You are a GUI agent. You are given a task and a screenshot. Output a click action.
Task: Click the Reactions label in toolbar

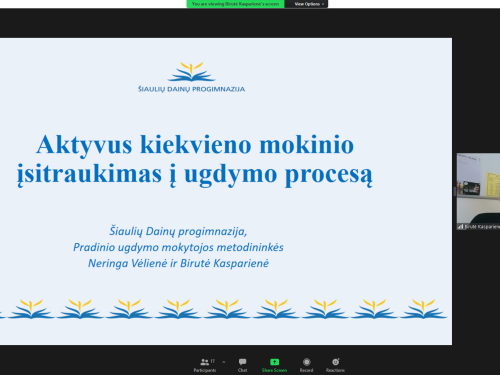[x=335, y=370]
